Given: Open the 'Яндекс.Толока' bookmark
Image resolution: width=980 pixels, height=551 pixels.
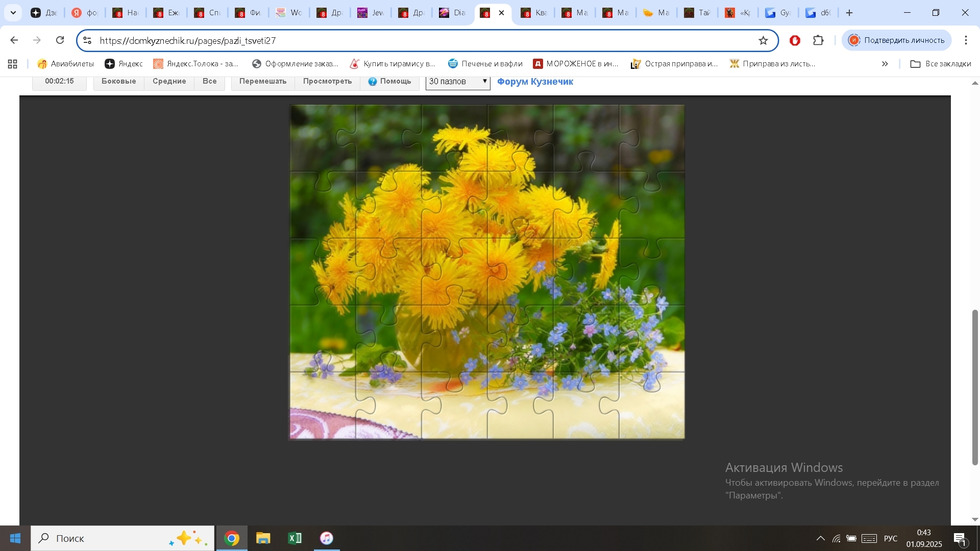Looking at the screenshot, I should point(196,64).
